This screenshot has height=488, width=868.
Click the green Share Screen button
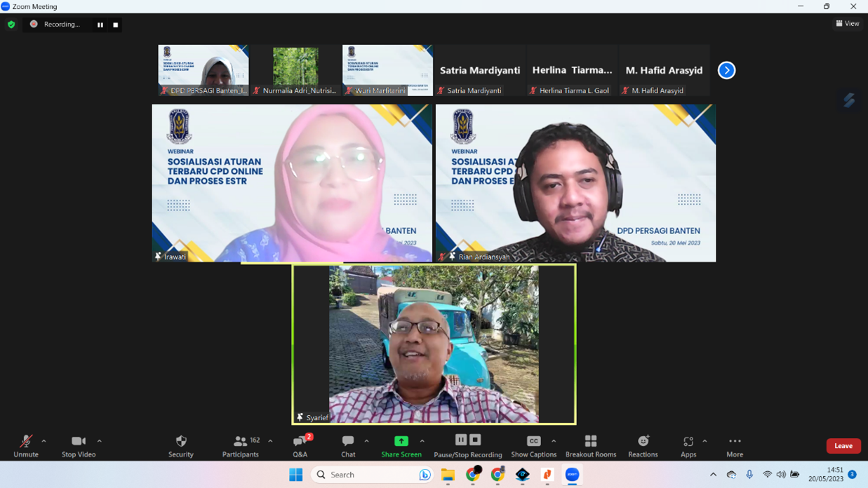[x=401, y=446]
